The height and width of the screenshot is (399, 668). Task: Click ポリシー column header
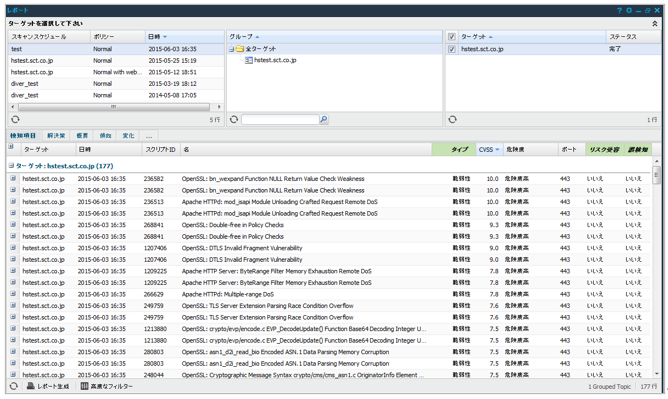pyautogui.click(x=118, y=37)
